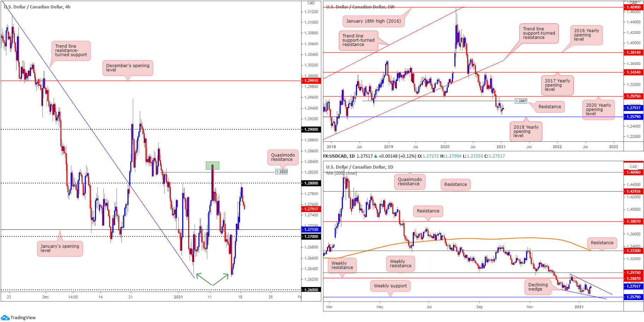Viewport: 644px width, 322px height.
Task: Click the 2021 label on the 4h time axis
Action: coord(178,297)
